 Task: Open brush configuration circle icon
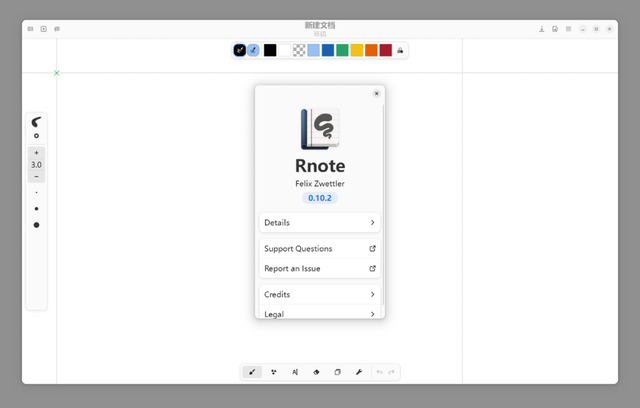click(x=36, y=136)
